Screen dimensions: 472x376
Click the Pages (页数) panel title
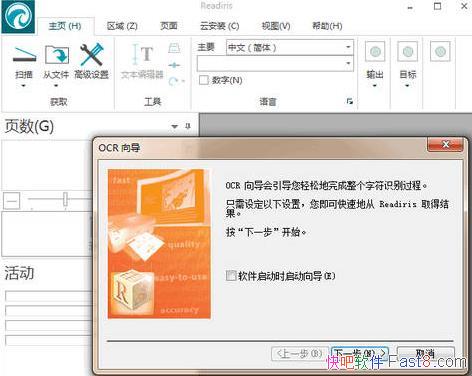[x=29, y=126]
